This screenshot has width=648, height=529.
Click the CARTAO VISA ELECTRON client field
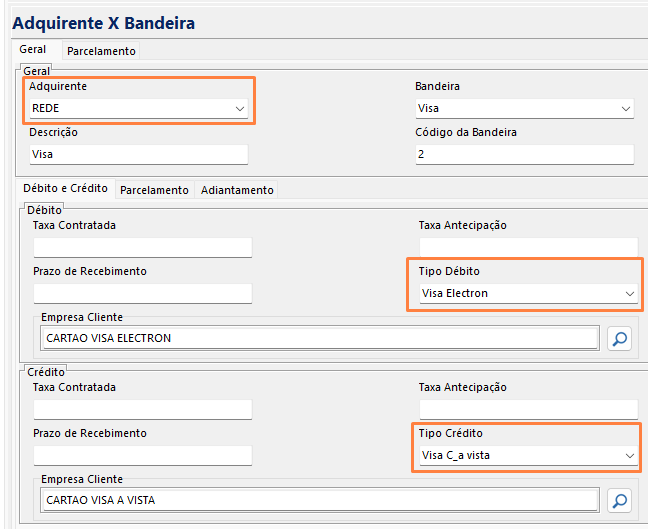coord(319,339)
